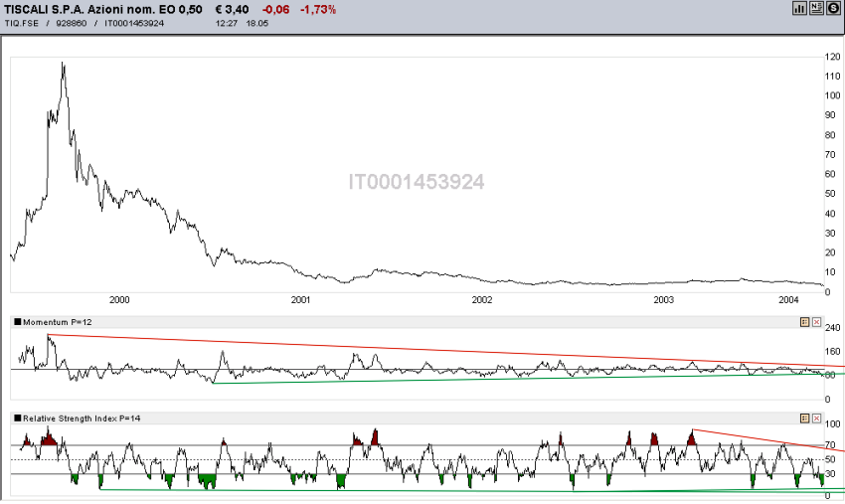
Task: Click the 2002 label on the time axis
Action: coord(482,300)
